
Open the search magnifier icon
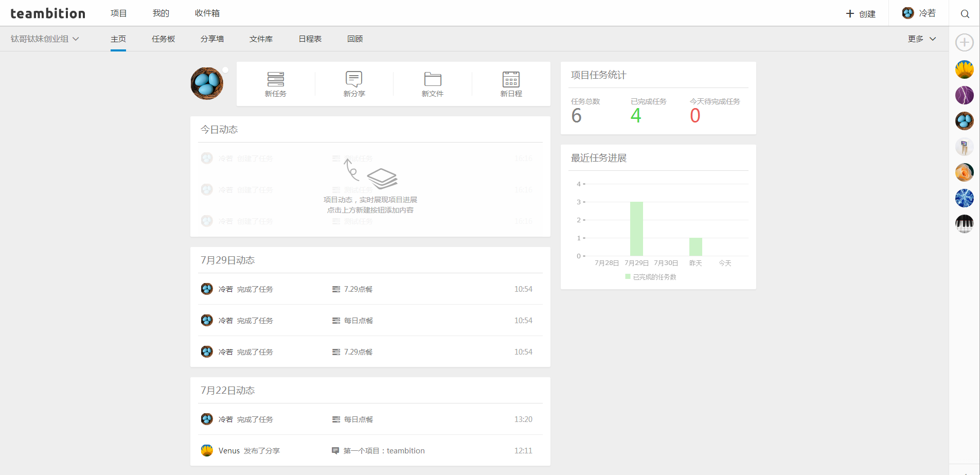coord(965,13)
